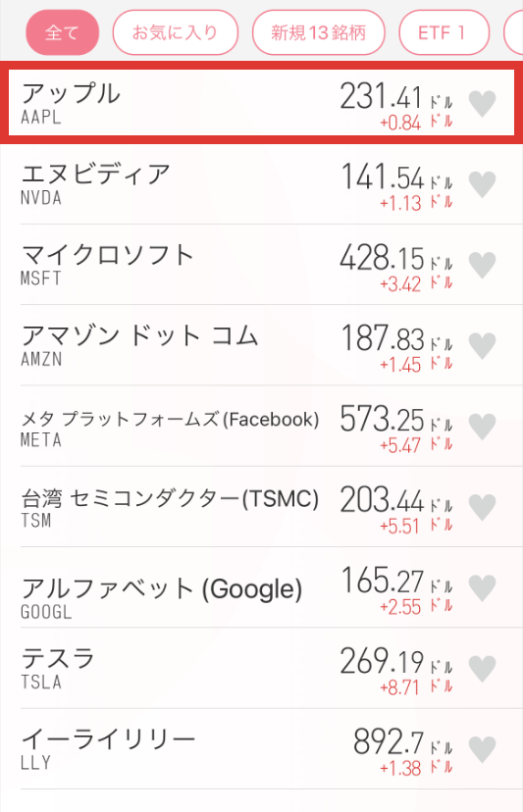The image size is (523, 812).
Task: Open the 新規13銘柄 filter tab
Action: pyautogui.click(x=318, y=32)
